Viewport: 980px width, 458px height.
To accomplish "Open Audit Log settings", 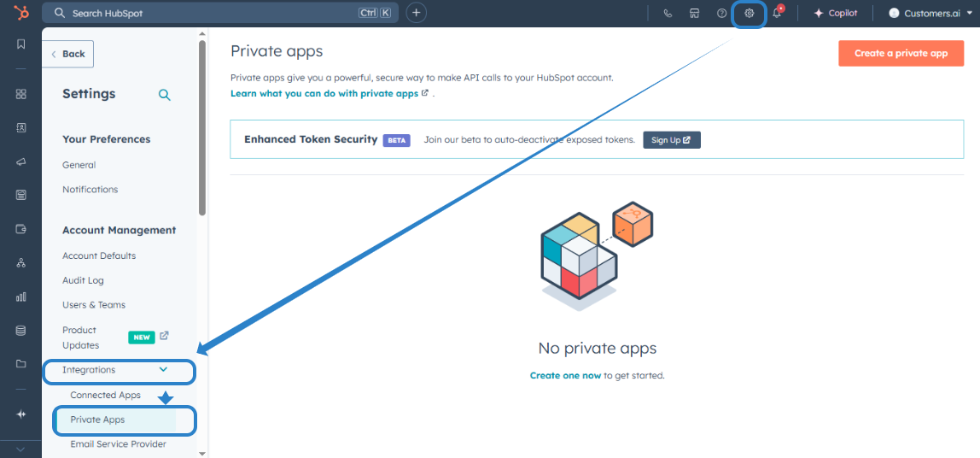I will click(83, 280).
